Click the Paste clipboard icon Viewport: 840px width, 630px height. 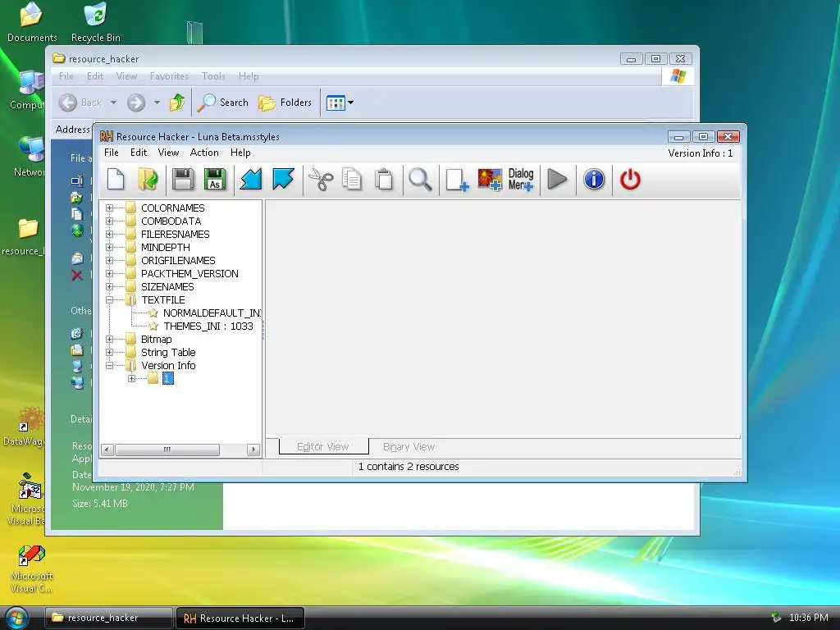pyautogui.click(x=384, y=180)
